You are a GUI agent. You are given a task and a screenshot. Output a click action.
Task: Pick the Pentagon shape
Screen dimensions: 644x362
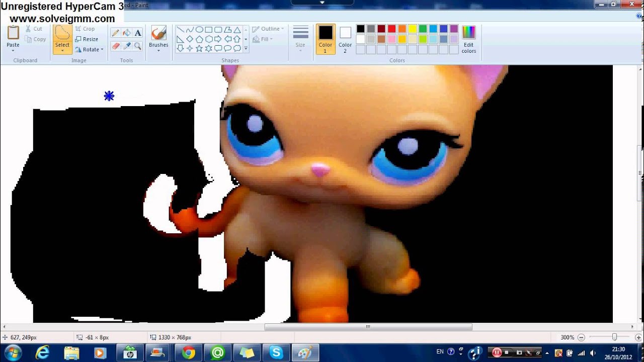point(199,39)
